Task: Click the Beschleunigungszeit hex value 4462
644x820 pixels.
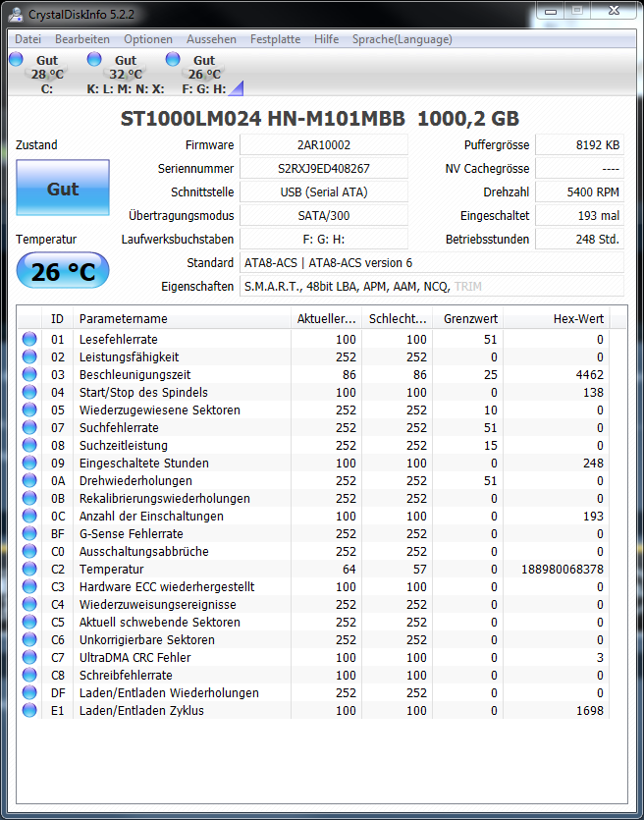Action: click(x=590, y=375)
